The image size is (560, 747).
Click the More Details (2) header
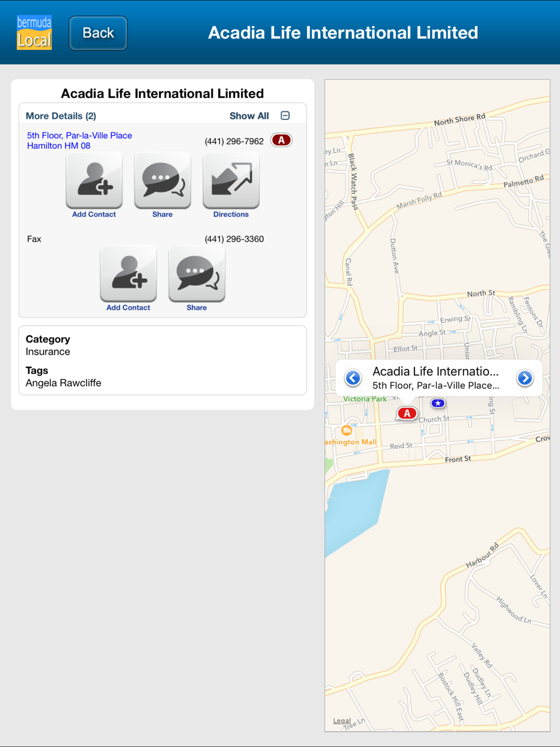pos(61,116)
